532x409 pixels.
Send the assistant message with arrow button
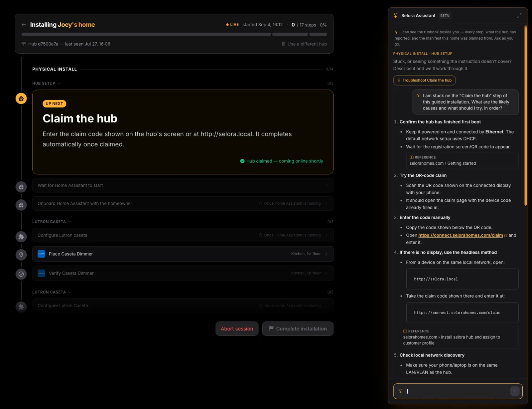pos(515,391)
